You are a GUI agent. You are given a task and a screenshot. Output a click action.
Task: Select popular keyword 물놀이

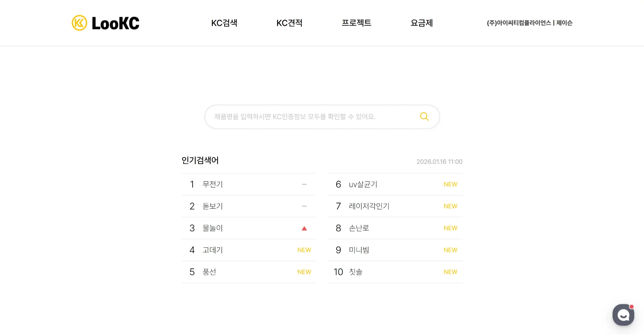click(213, 228)
